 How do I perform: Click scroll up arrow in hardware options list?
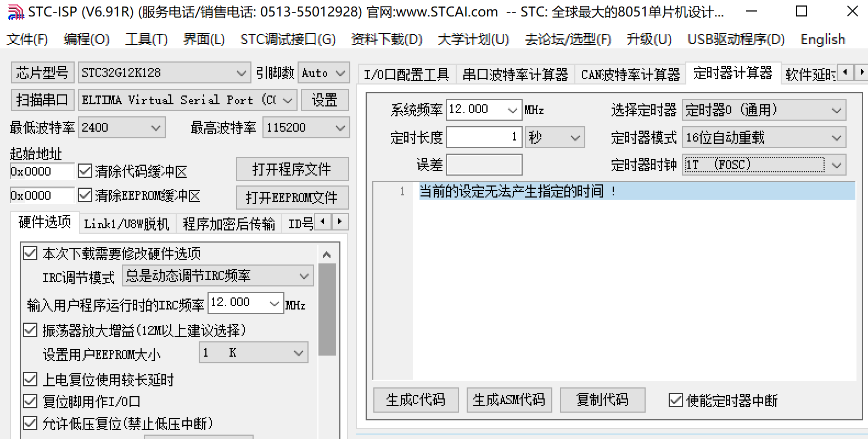pos(327,254)
